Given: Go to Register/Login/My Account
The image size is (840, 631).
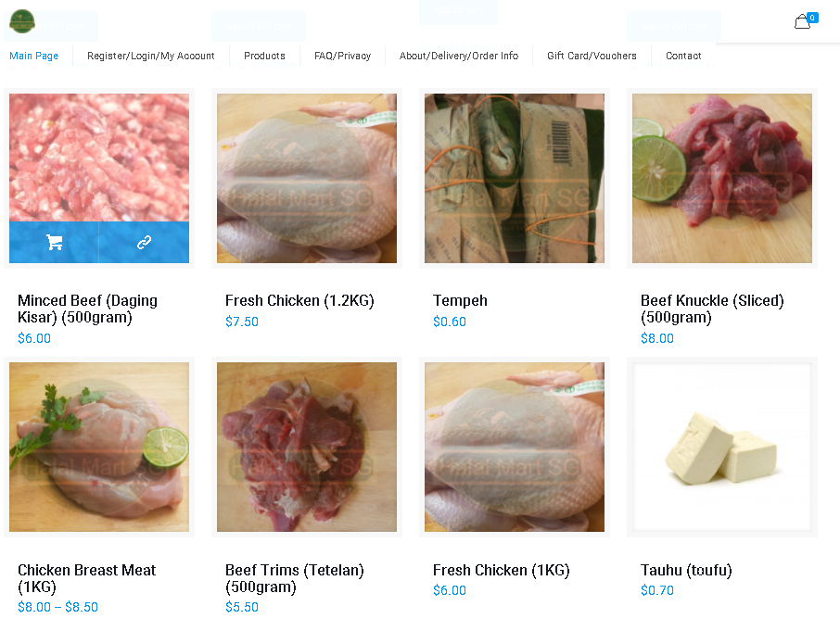Looking at the screenshot, I should pos(151,56).
